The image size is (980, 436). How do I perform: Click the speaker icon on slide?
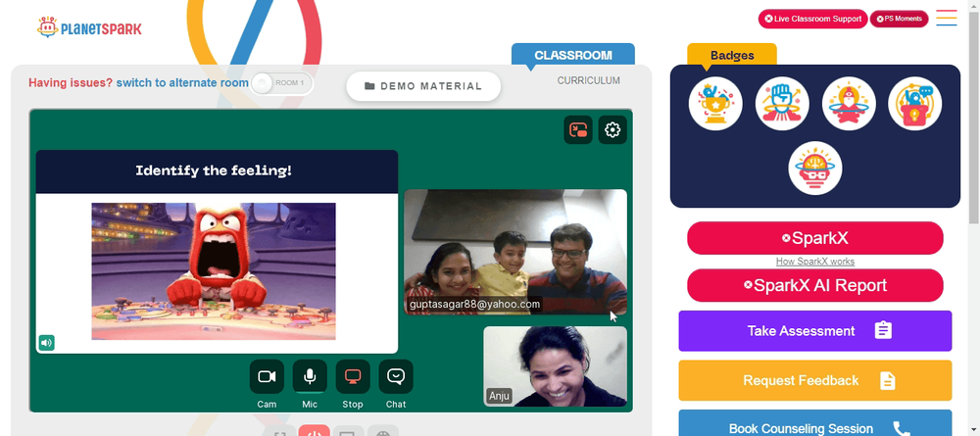46,342
